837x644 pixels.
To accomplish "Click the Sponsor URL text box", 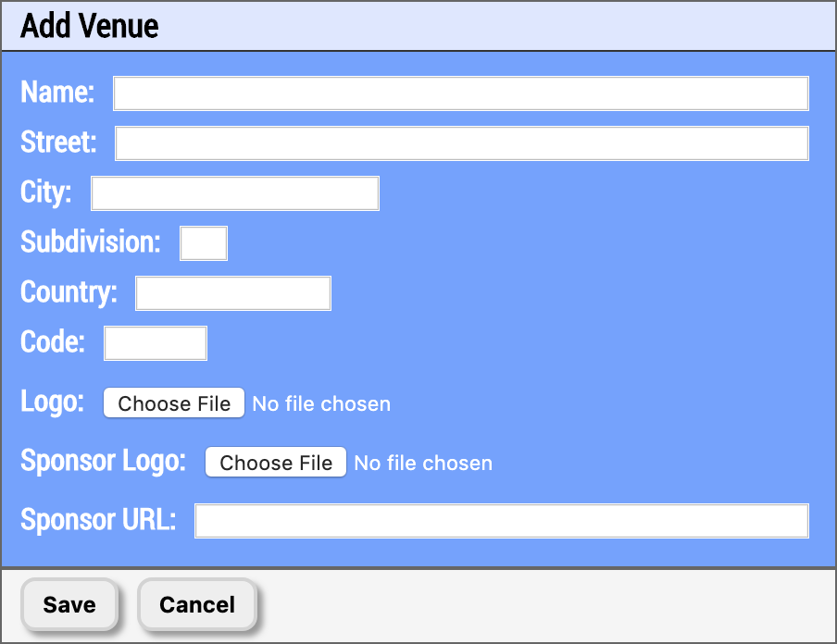I will coord(501,520).
